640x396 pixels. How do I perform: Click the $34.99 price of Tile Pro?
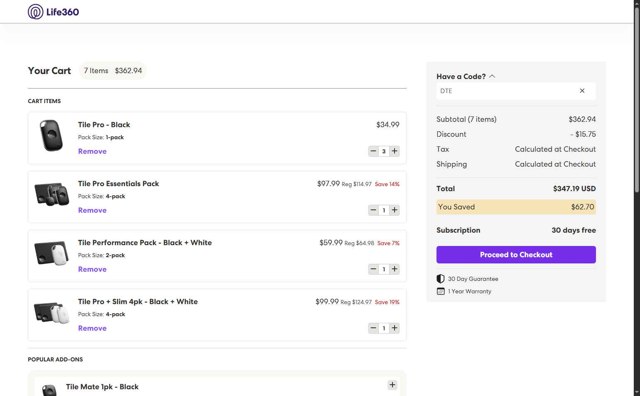coord(388,125)
